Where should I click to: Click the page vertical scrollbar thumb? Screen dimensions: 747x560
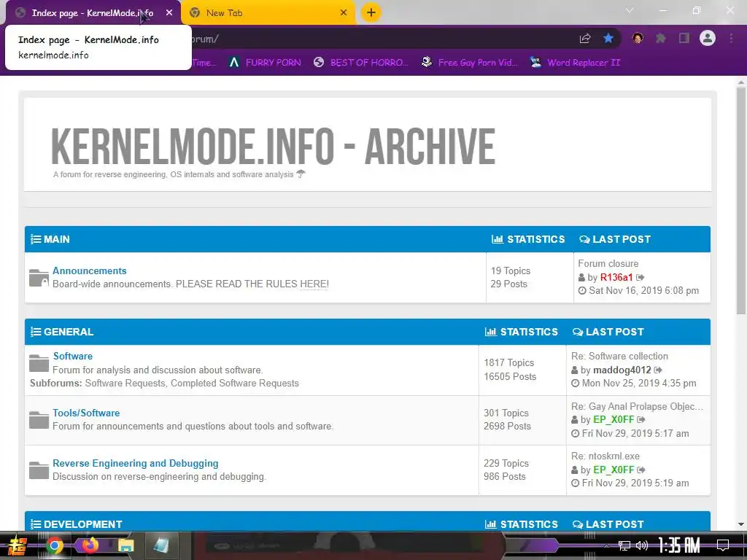(741, 200)
